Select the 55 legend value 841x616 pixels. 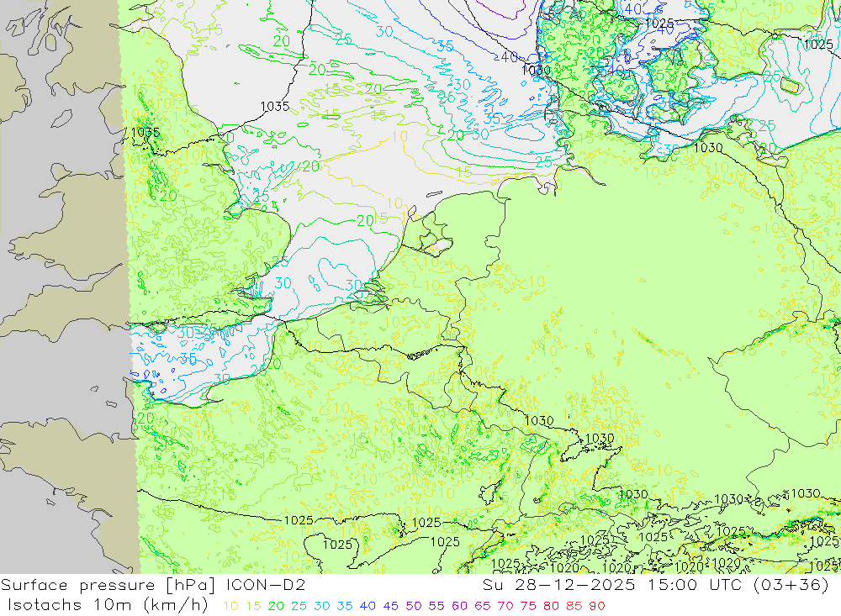click(x=436, y=606)
